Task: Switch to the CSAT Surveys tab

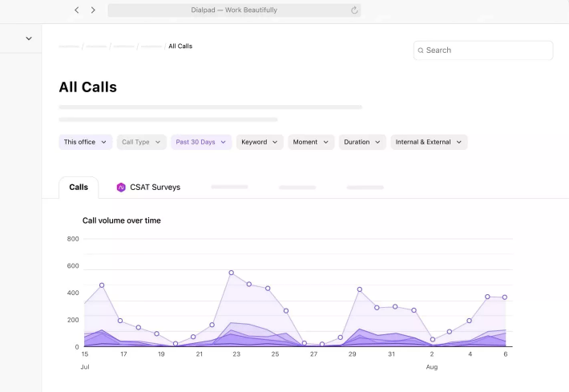Action: pos(148,188)
